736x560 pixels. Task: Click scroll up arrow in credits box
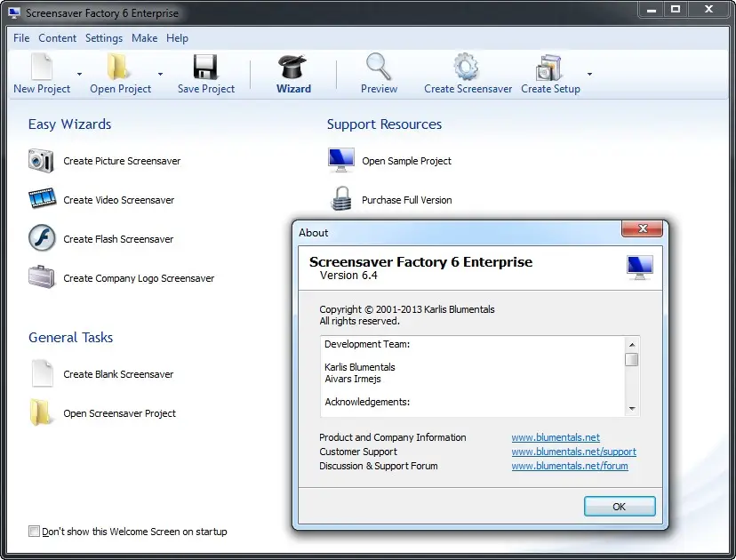tap(632, 345)
